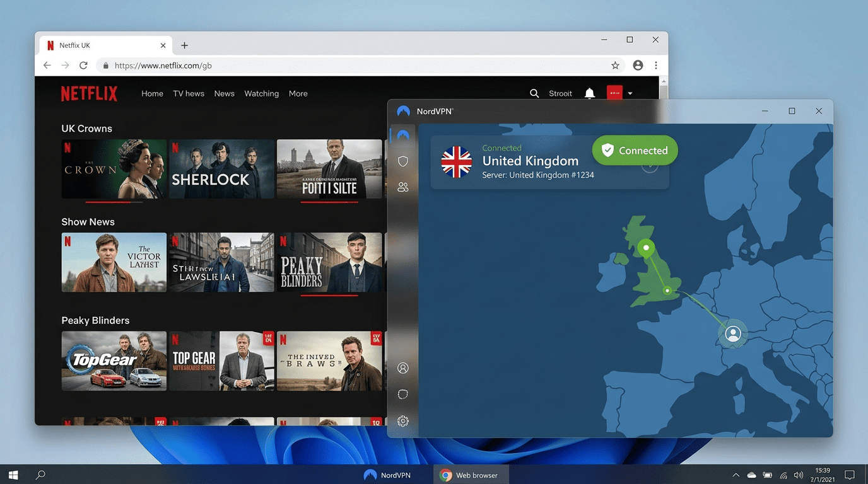The width and height of the screenshot is (868, 484).
Task: Click the Peaky Blinders progress bar
Action: tap(329, 295)
